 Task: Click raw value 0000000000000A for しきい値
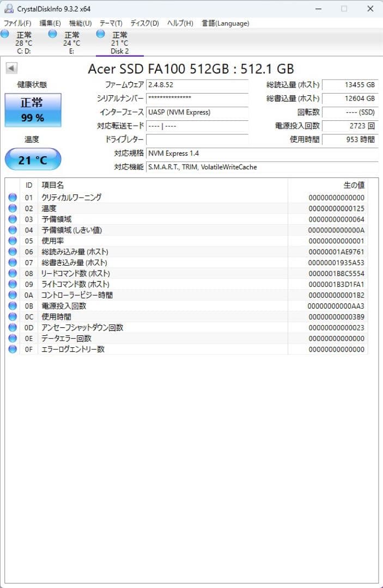[x=337, y=230]
